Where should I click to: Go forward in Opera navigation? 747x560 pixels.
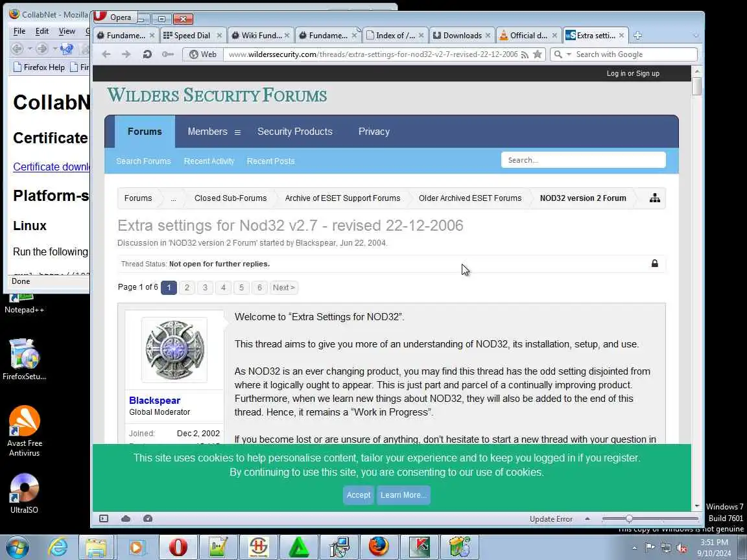click(x=126, y=54)
